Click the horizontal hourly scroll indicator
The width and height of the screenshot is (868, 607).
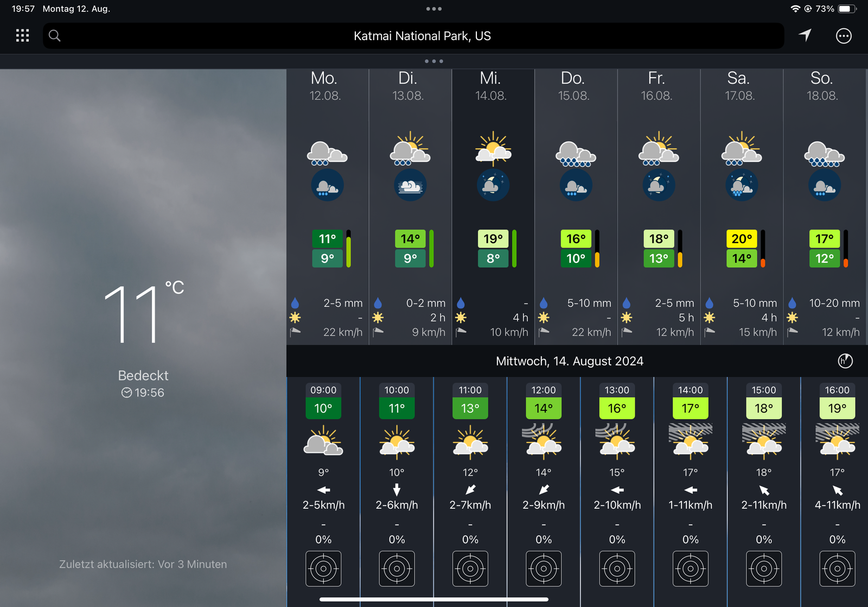(434, 599)
